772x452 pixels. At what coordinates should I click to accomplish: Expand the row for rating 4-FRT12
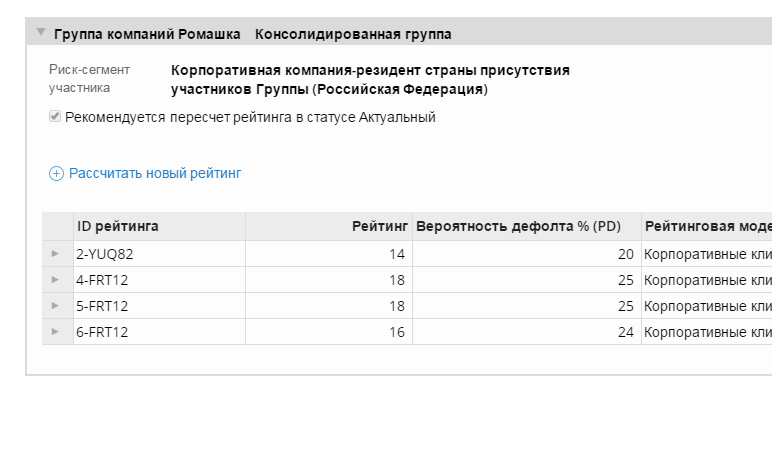55,280
